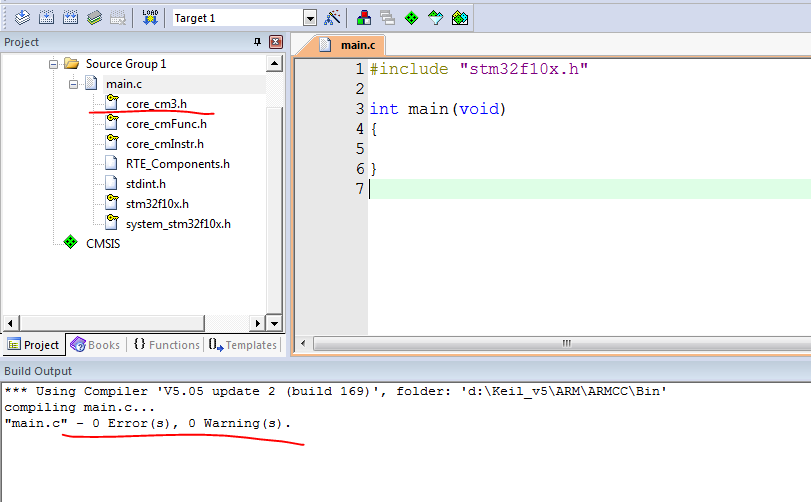Click the Rebuild all target files icon
Screen dimensions: 811x502
coord(70,17)
